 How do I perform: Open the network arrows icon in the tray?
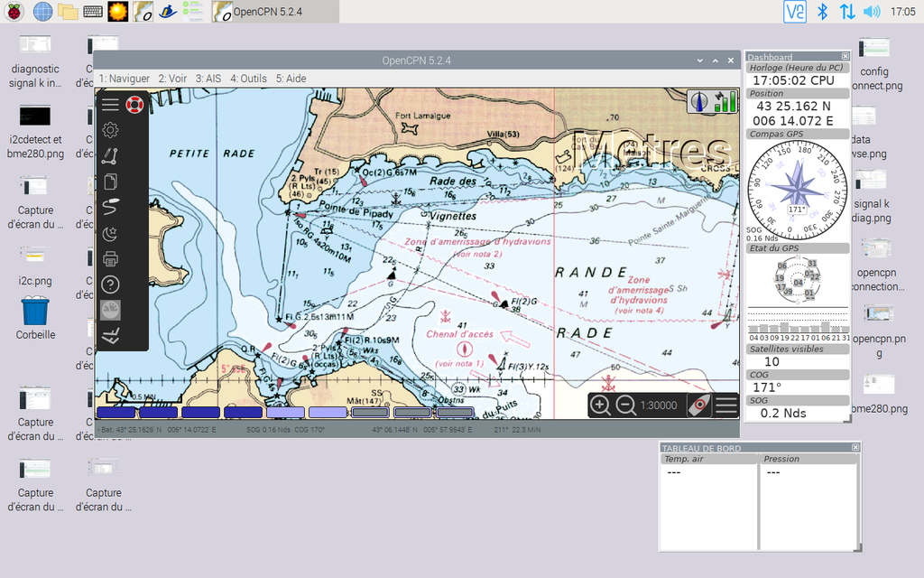click(x=847, y=11)
